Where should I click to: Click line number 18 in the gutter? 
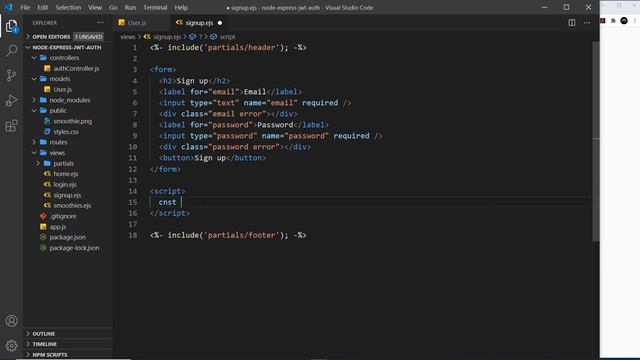[133, 235]
